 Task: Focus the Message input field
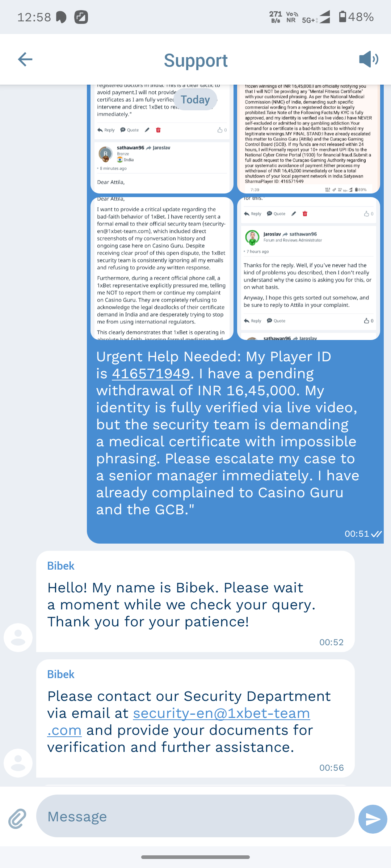195,816
